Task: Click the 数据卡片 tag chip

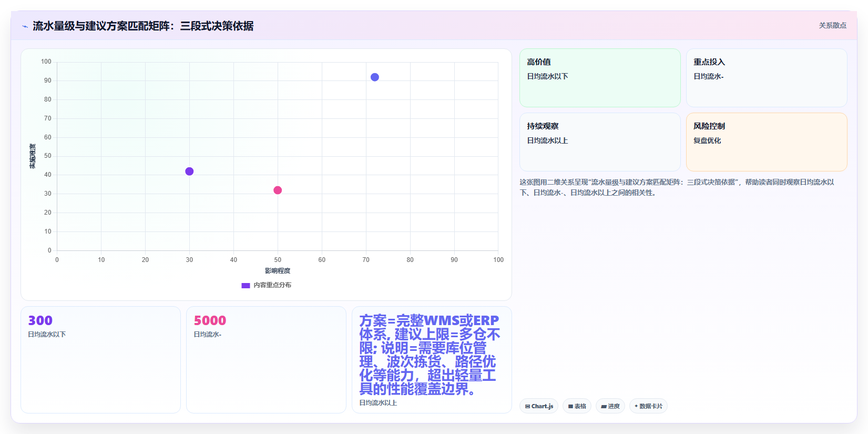Action: [x=648, y=406]
